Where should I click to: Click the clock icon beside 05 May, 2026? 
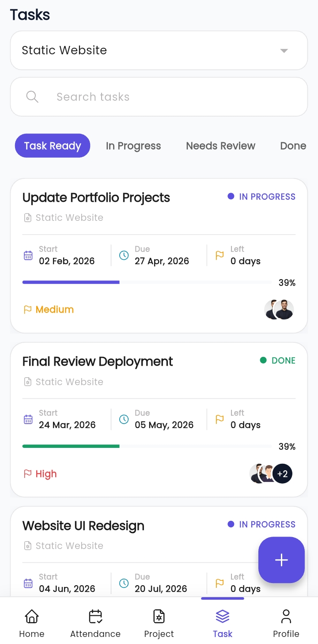pos(124,419)
